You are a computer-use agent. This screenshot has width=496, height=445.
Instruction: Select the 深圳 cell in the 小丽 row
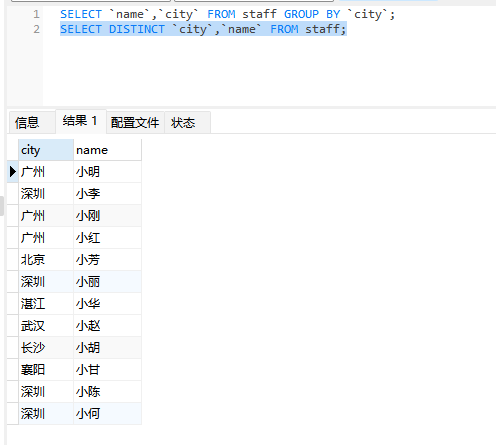tap(46, 282)
